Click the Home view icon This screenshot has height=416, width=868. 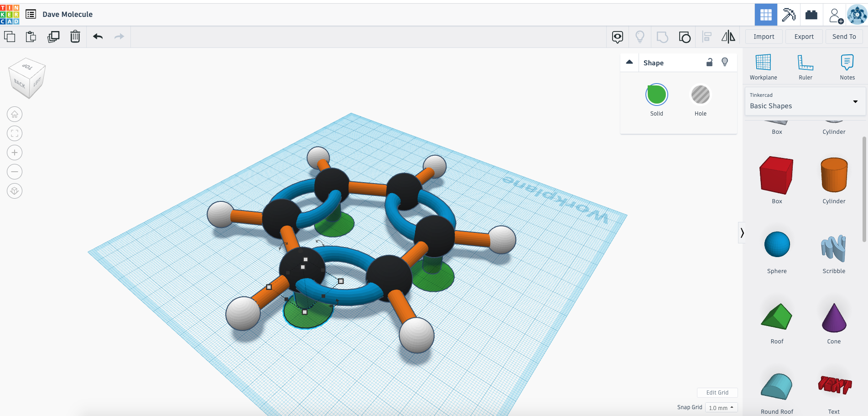[x=15, y=114]
